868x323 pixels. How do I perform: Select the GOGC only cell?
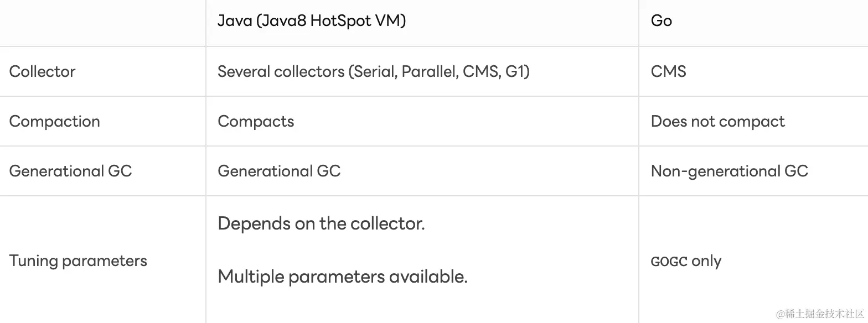pyautogui.click(x=686, y=261)
